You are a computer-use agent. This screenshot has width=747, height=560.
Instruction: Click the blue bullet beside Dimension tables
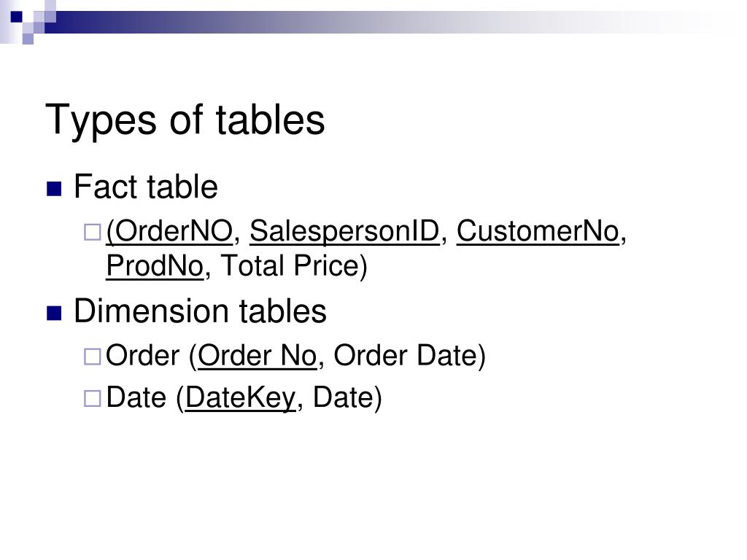coord(54,314)
